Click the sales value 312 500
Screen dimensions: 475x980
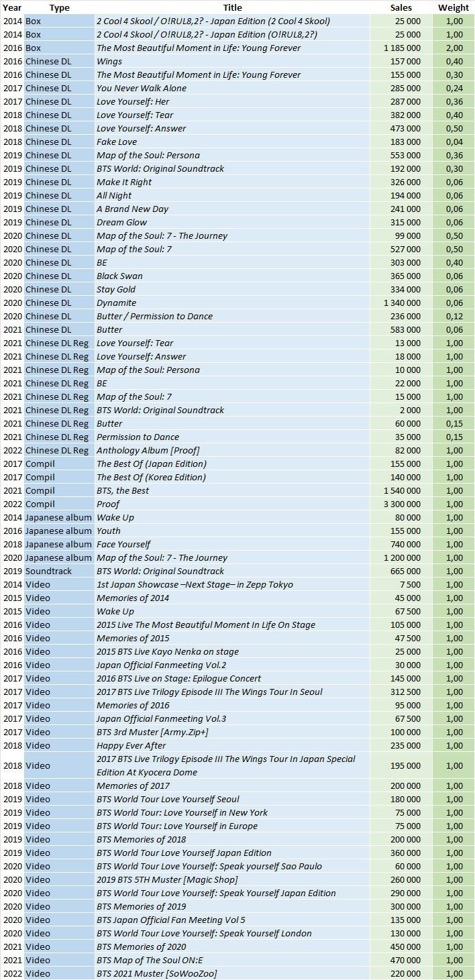(x=405, y=692)
